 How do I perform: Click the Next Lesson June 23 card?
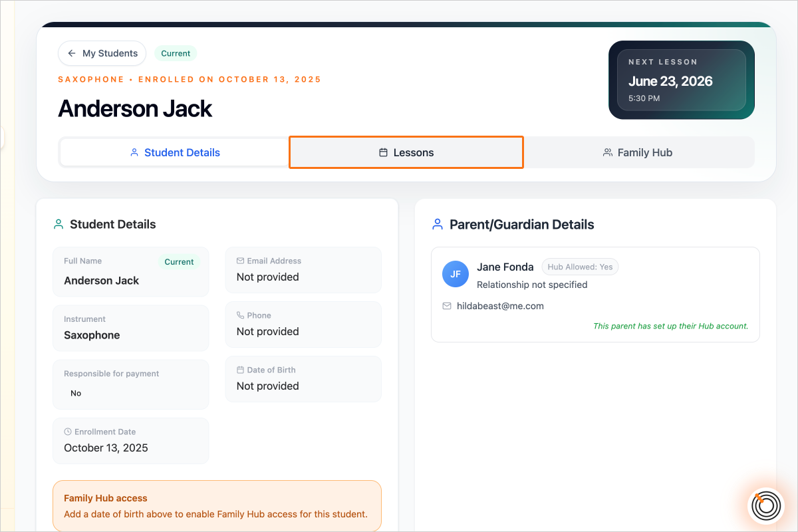(x=682, y=80)
